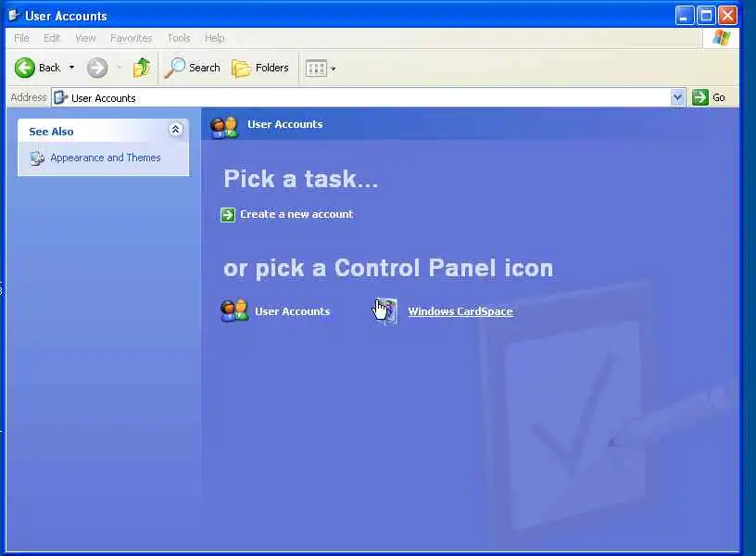Maximize the User Accounts window
The image size is (756, 556).
coord(706,16)
